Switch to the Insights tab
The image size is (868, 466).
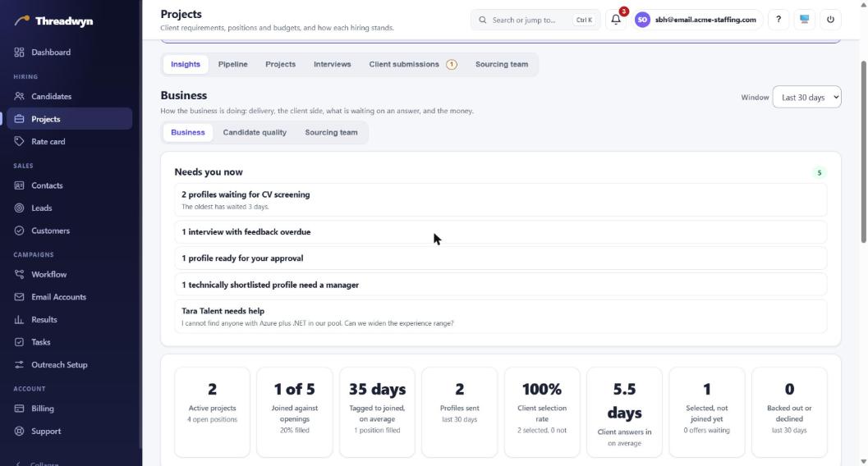(x=186, y=64)
